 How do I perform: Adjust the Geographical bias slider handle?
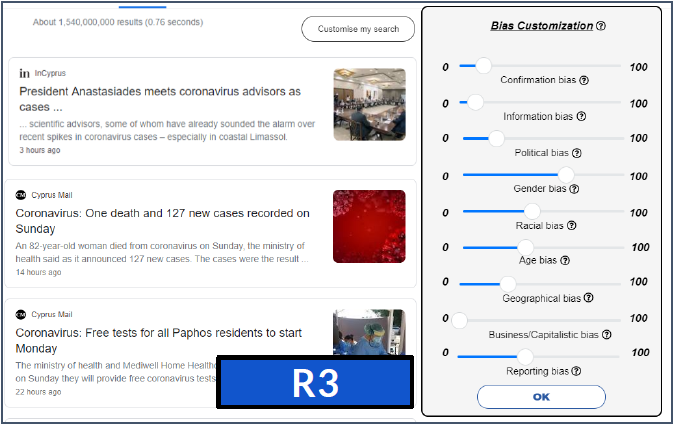(x=508, y=284)
